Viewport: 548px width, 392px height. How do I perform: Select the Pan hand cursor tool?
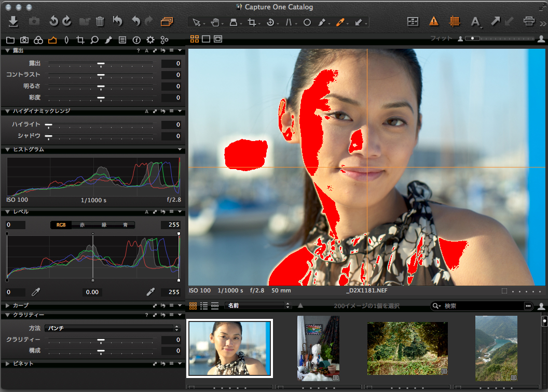pos(215,22)
